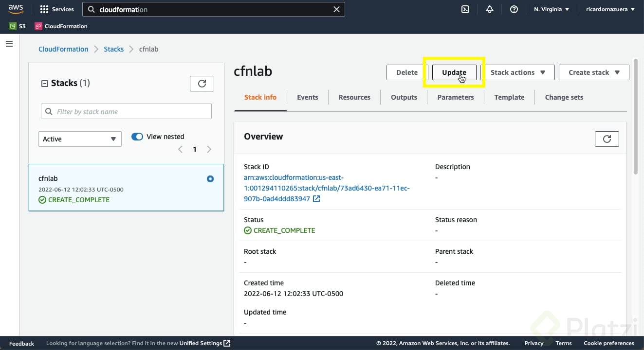Screen dimensions: 644x350
Task: Click the Delete stack button
Action: (x=406, y=72)
